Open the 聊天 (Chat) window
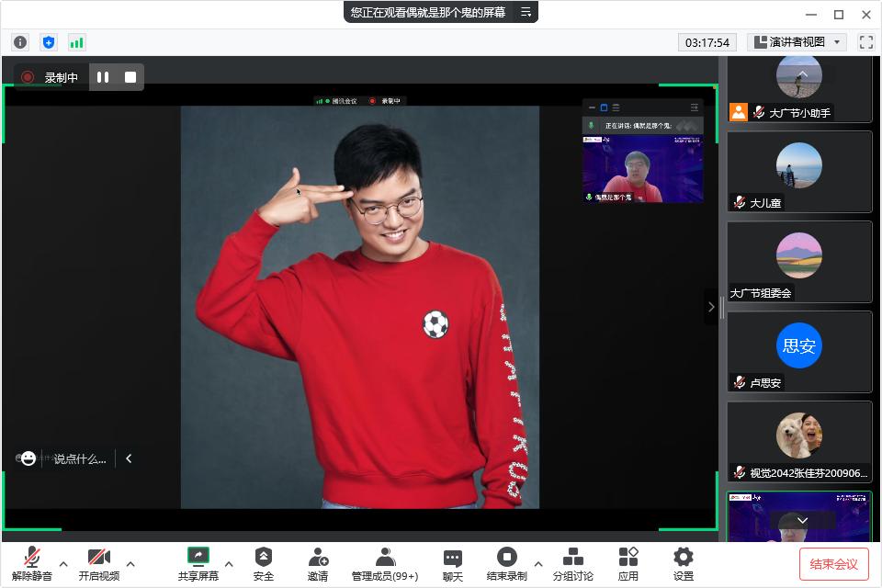The height and width of the screenshot is (588, 882). click(x=452, y=562)
